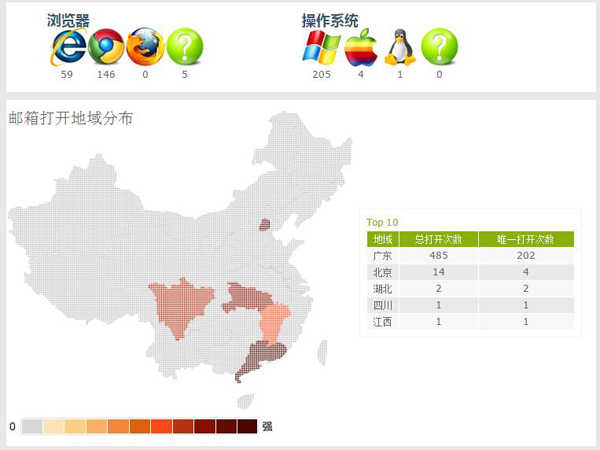Click the 操作系统 heading

tap(330, 21)
